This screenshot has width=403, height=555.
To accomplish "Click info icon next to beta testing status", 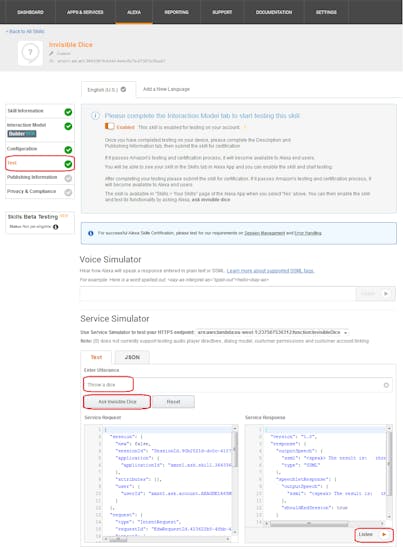I will [56, 227].
